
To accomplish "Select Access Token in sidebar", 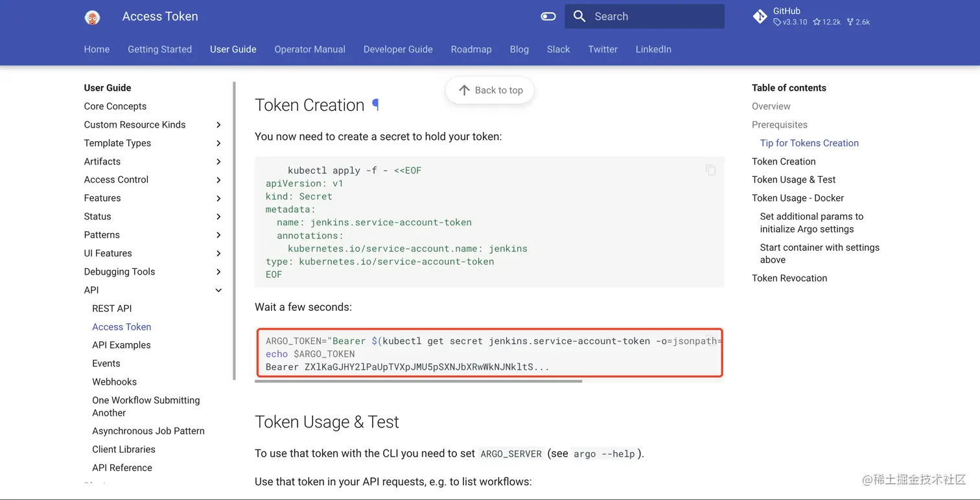I will 122,327.
